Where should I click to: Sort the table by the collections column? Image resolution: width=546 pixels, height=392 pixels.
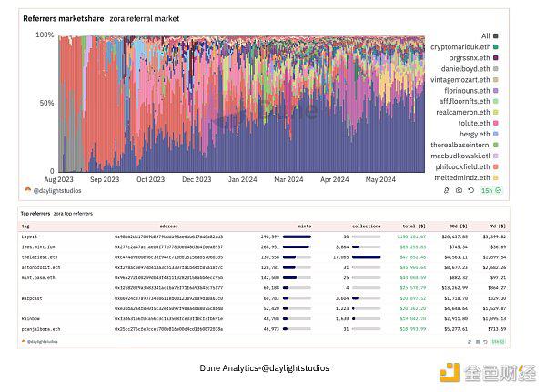coord(367,226)
